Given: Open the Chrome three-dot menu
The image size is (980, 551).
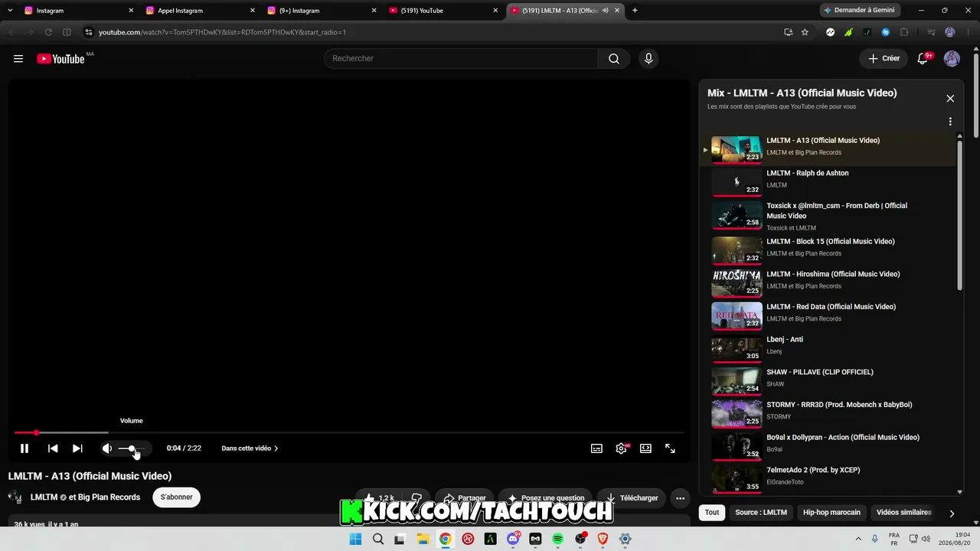Looking at the screenshot, I should pyautogui.click(x=967, y=32).
